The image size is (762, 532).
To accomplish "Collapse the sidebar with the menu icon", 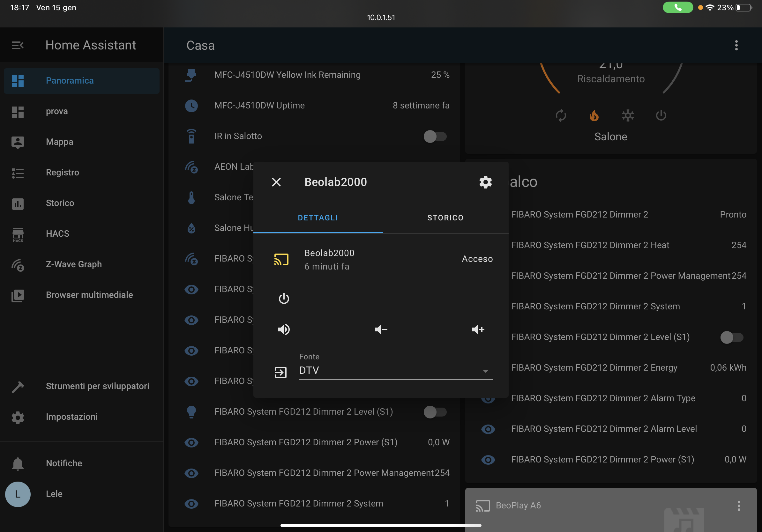I will [x=18, y=45].
